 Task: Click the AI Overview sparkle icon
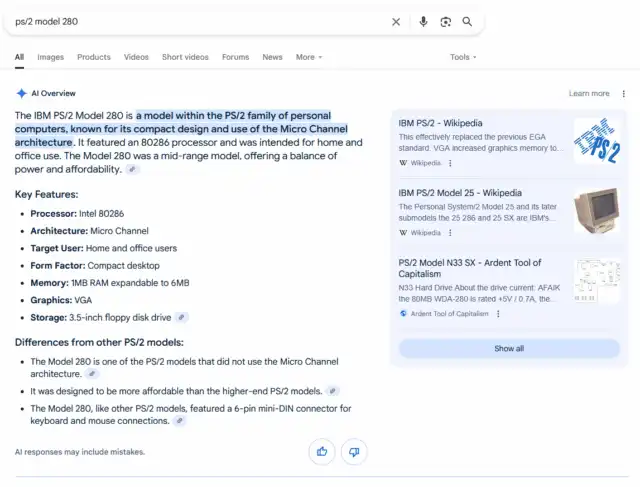click(21, 93)
